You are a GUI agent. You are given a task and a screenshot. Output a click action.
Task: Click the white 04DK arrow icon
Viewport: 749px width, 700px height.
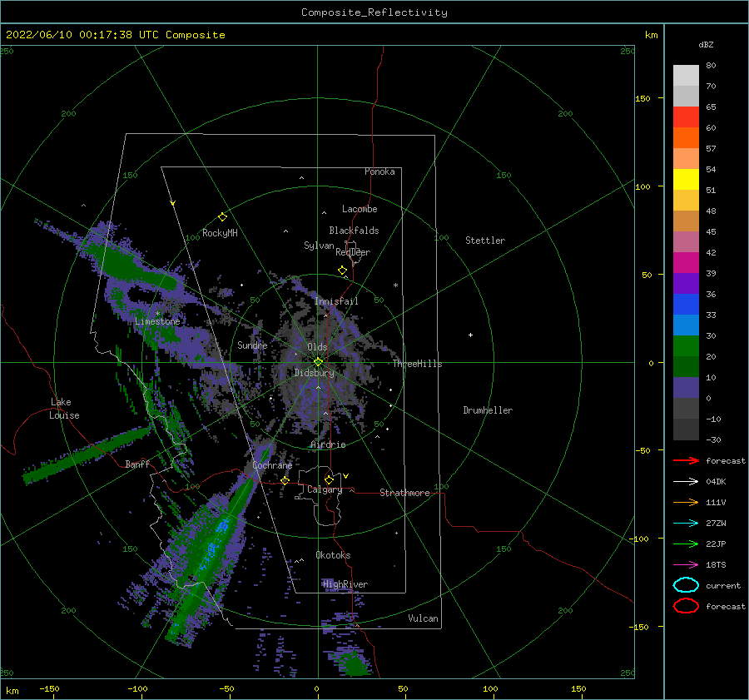(686, 482)
